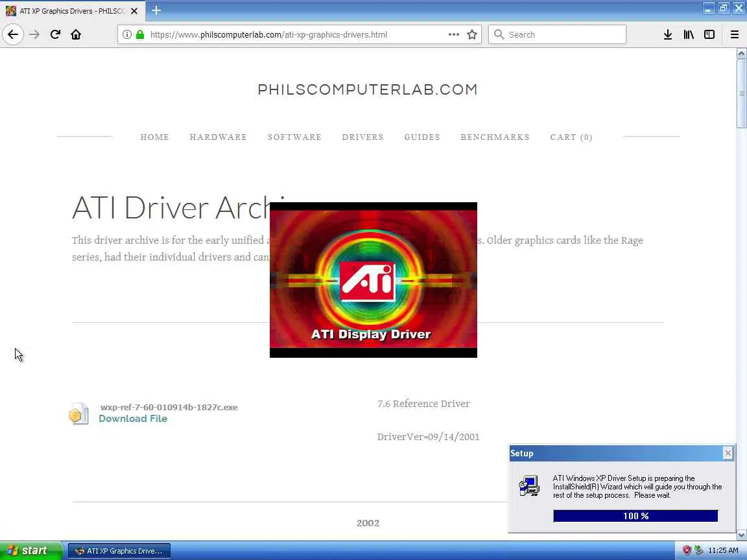This screenshot has height=560, width=747.
Task: Open the CART (0) link
Action: [571, 137]
